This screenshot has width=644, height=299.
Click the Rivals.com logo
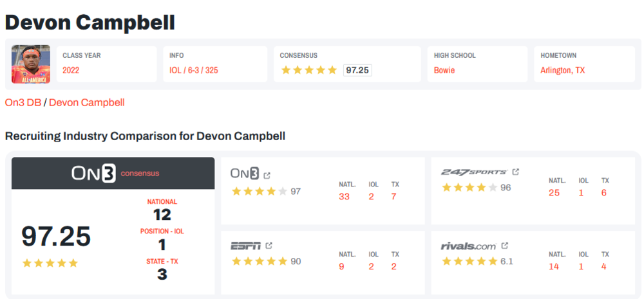pyautogui.click(x=469, y=246)
